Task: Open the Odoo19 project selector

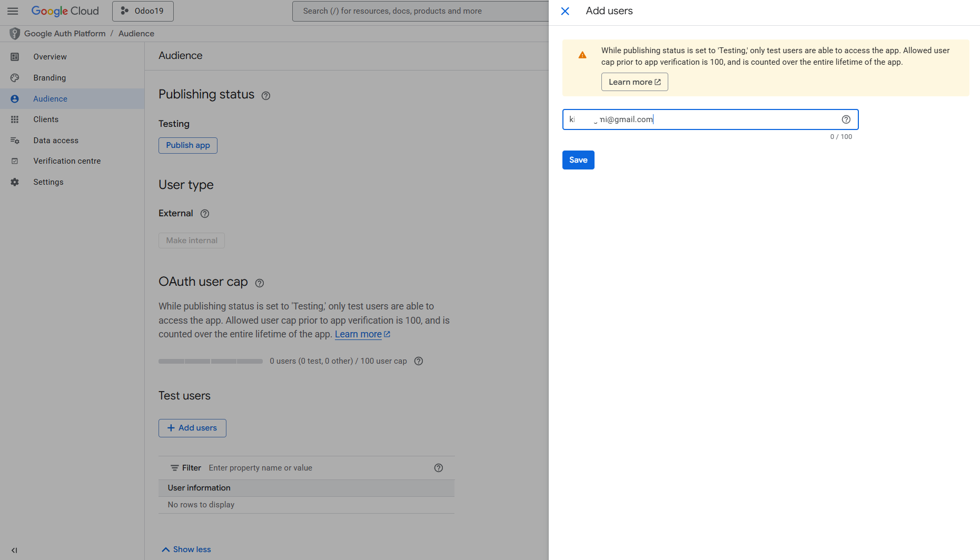Action: (143, 11)
